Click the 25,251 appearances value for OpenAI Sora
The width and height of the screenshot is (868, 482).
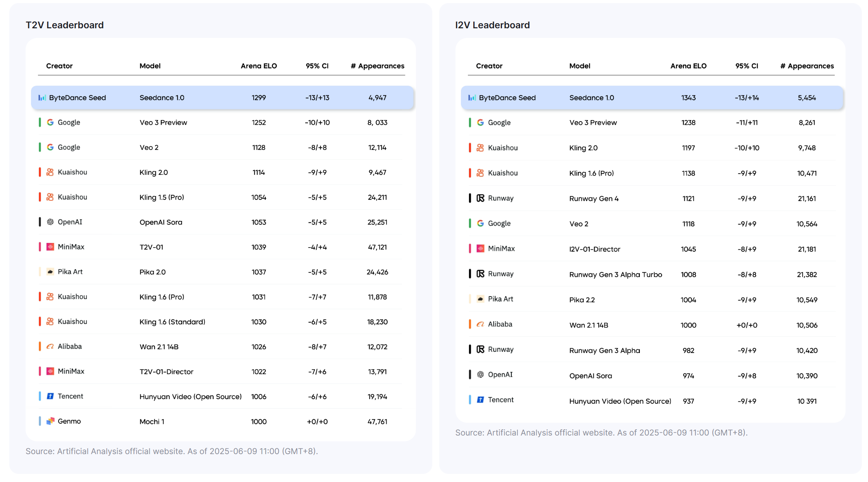tap(377, 222)
